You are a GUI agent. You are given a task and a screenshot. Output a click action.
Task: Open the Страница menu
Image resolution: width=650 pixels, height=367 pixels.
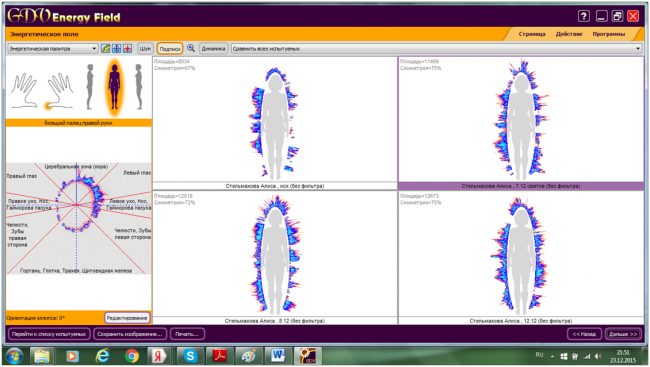[x=532, y=34]
